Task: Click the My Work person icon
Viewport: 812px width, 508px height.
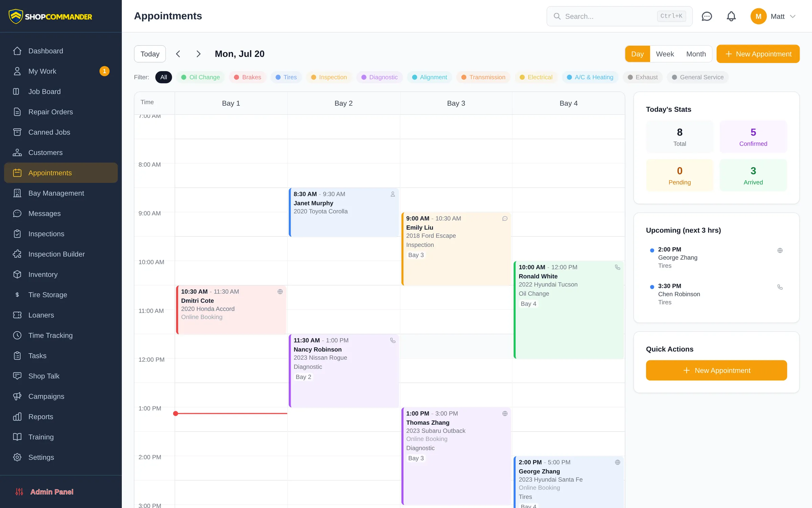Action: [17, 71]
